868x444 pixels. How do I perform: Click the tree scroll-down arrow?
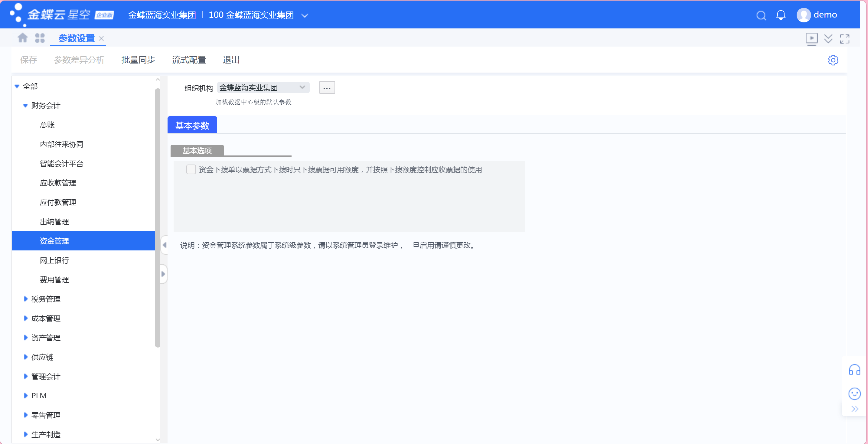click(x=157, y=440)
